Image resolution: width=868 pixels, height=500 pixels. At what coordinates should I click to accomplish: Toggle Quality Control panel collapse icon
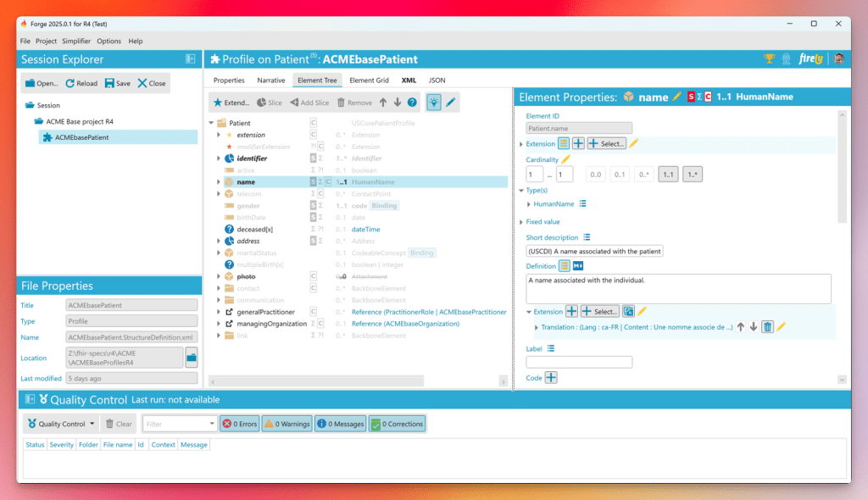click(30, 399)
